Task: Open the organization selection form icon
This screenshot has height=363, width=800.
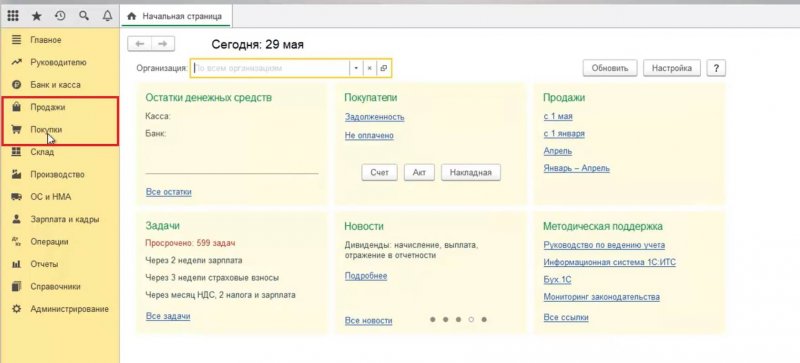Action: pyautogui.click(x=384, y=68)
